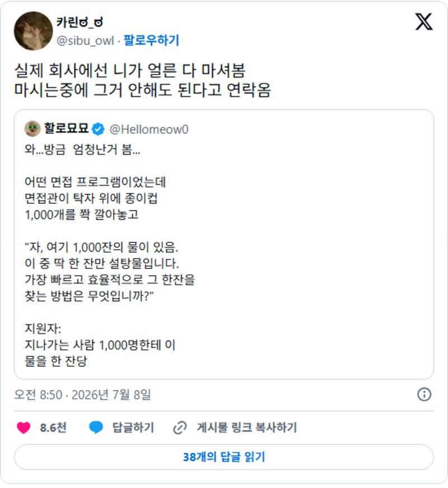
Task: Click the 8.6천 likes count
Action: pos(53,427)
